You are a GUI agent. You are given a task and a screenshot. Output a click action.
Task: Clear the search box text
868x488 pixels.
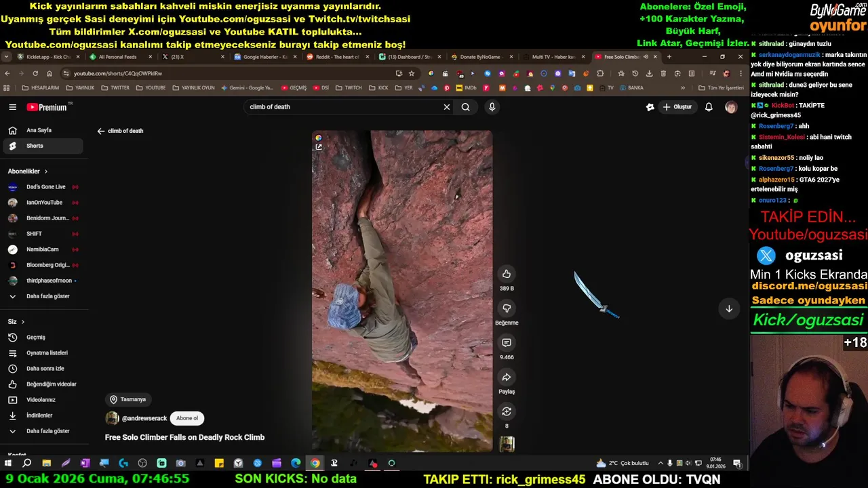click(447, 107)
